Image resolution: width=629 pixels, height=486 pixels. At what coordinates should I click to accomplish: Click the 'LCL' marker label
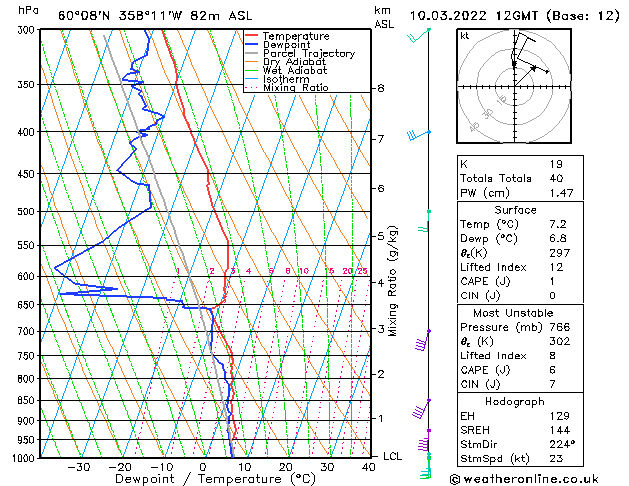pos(392,456)
